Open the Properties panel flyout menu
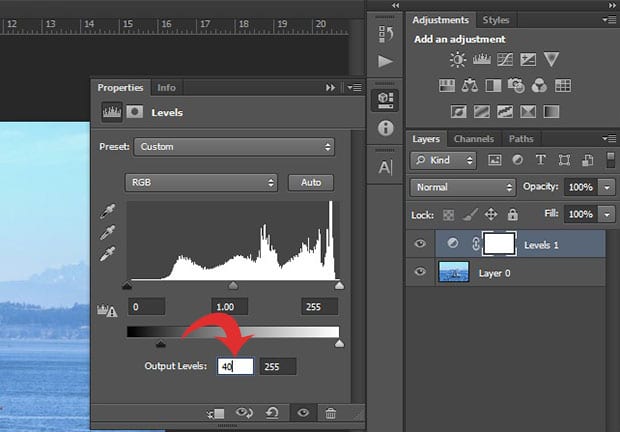The image size is (620, 432). [x=354, y=88]
